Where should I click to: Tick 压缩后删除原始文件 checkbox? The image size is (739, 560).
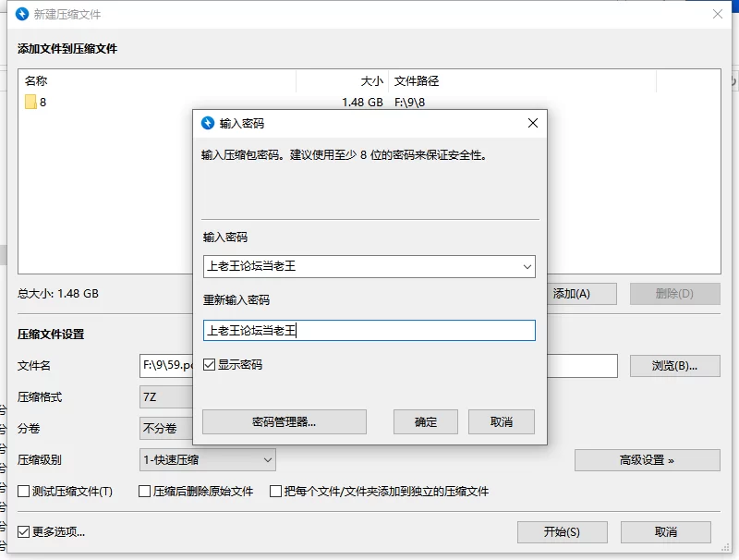point(145,492)
